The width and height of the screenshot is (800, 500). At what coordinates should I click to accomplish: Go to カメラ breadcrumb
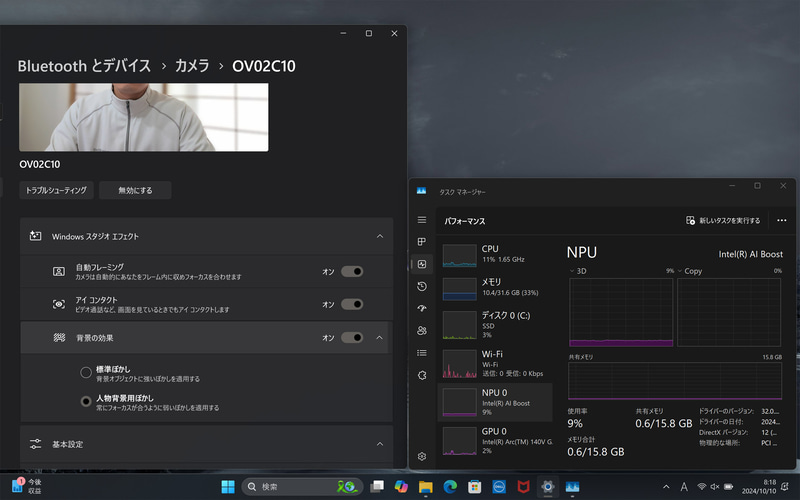[x=192, y=66]
